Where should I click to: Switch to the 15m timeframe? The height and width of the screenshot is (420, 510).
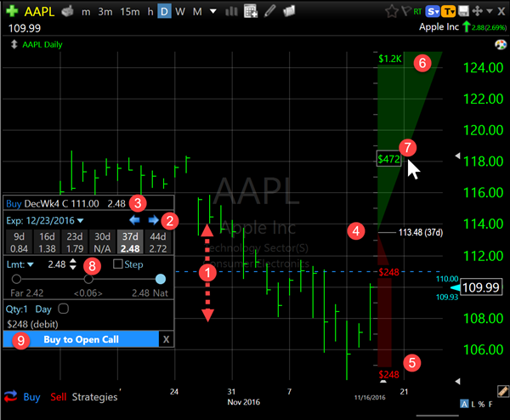point(130,12)
